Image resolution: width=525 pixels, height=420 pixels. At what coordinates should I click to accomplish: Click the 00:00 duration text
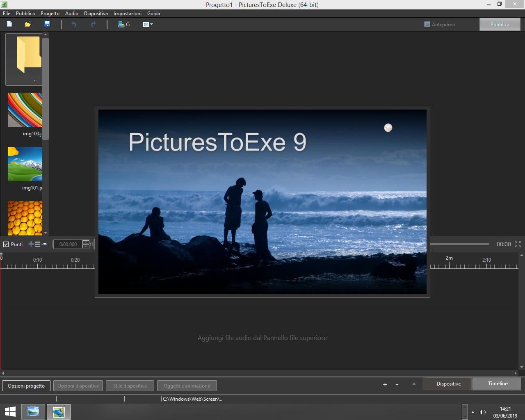coord(504,244)
